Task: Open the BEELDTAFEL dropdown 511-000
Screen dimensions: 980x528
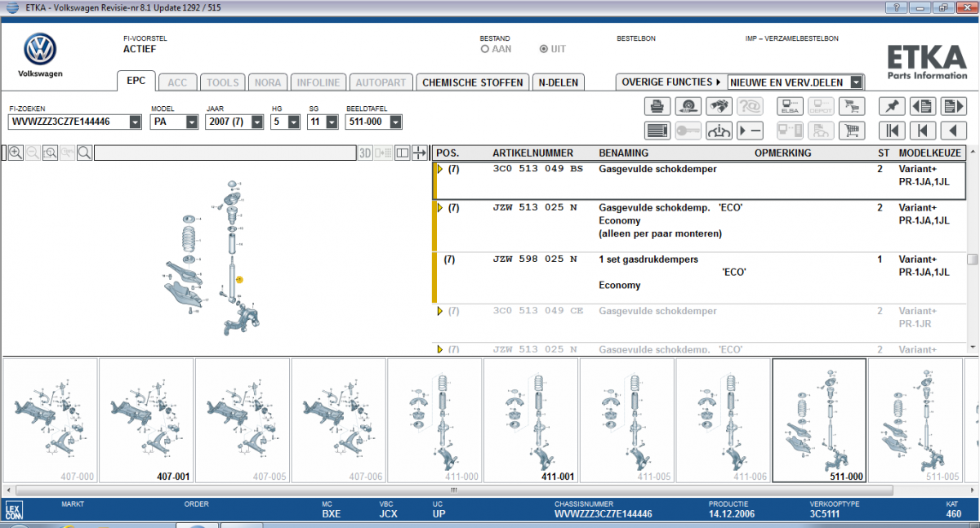Action: (395, 122)
